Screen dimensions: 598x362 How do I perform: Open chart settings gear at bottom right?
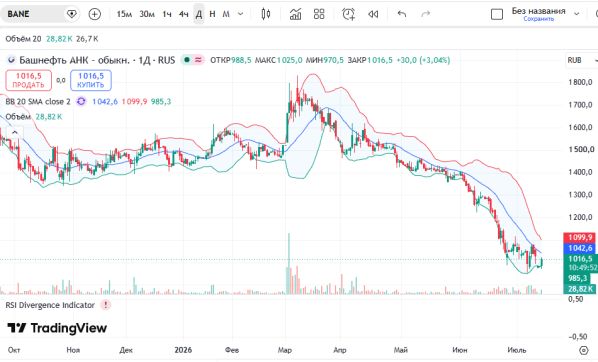pyautogui.click(x=584, y=350)
